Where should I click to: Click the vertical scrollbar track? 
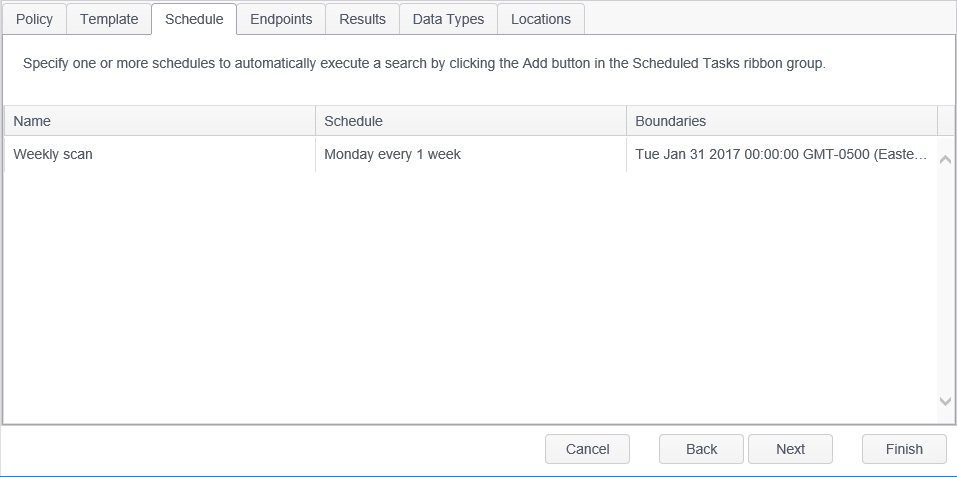point(946,280)
